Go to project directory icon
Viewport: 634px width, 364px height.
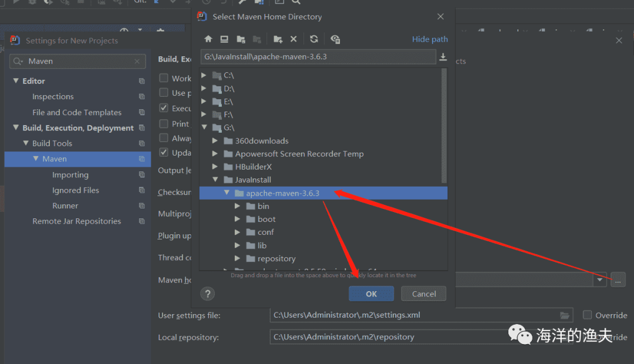(x=241, y=39)
